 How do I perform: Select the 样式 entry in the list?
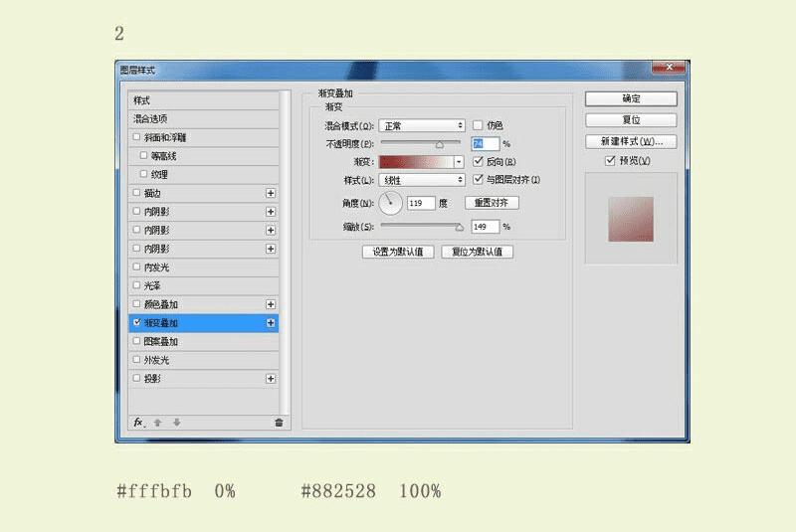coord(204,100)
